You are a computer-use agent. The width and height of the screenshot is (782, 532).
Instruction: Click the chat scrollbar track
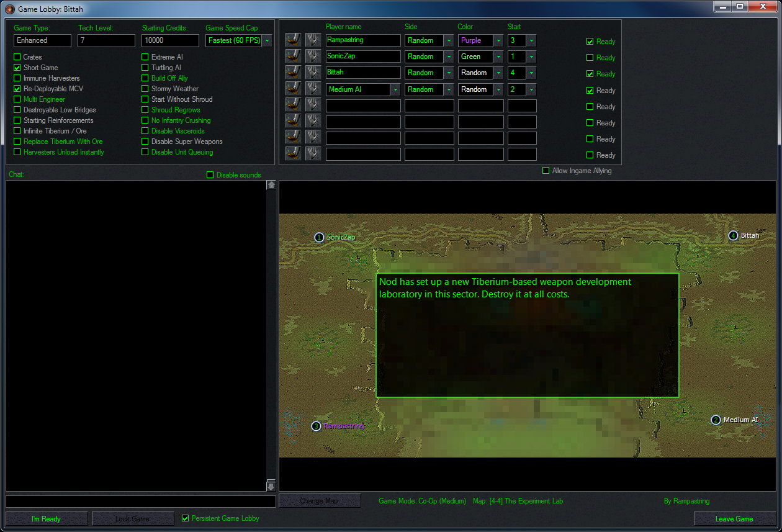click(x=271, y=335)
